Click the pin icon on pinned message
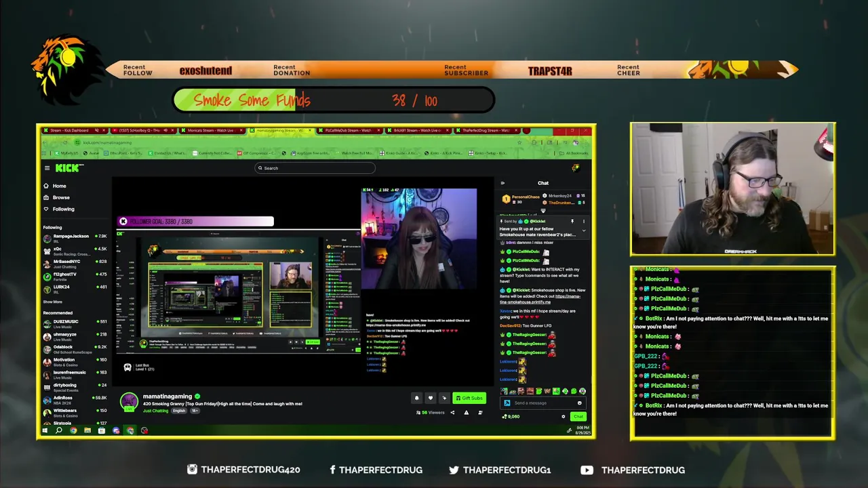 coord(572,222)
